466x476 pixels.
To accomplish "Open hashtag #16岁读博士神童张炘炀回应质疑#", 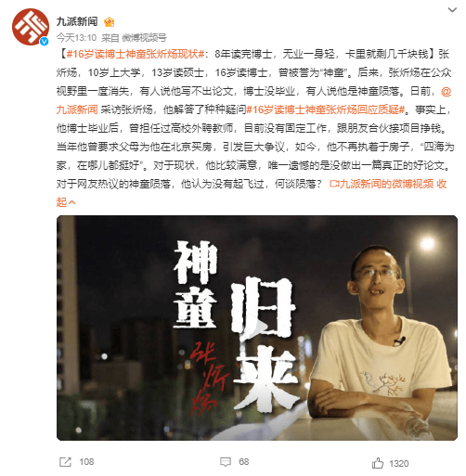I will point(325,109).
